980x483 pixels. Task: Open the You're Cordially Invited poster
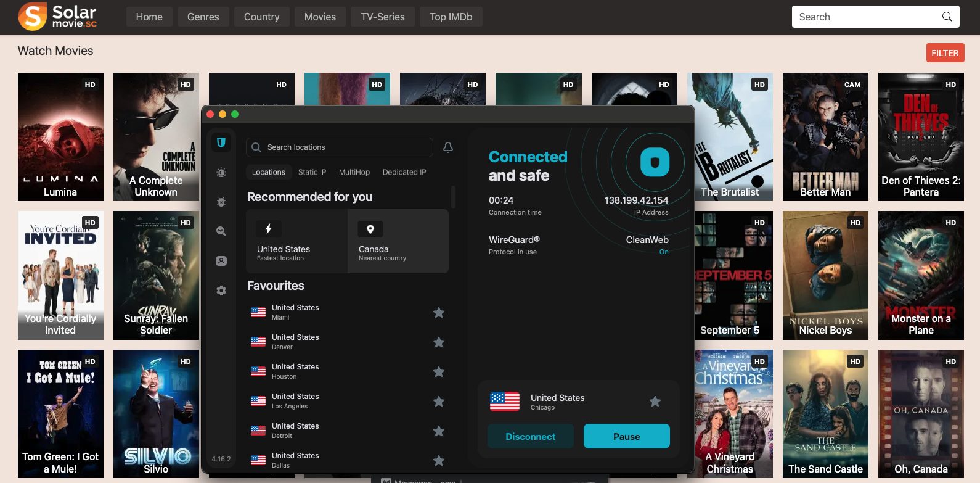(x=60, y=276)
